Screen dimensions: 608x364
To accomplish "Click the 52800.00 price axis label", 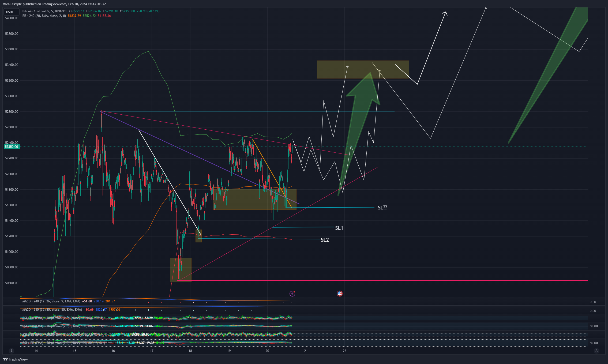I will point(12,112).
